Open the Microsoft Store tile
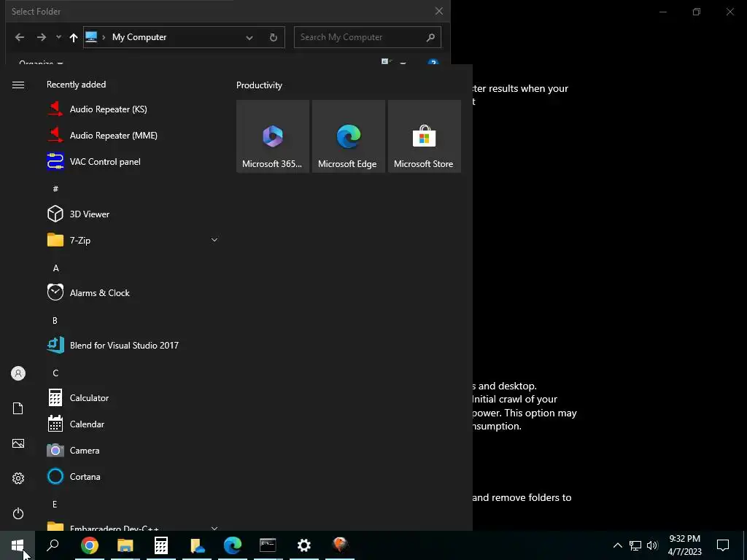 424,136
